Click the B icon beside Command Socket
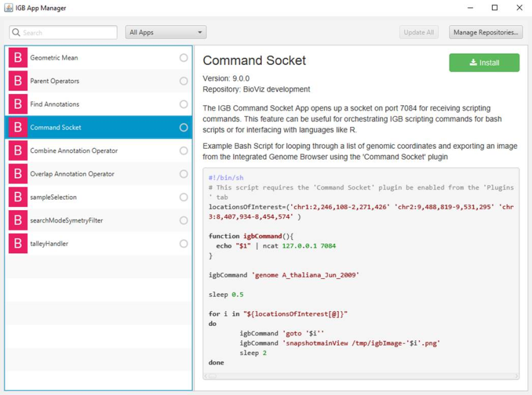This screenshot has height=395, width=532. tap(18, 128)
